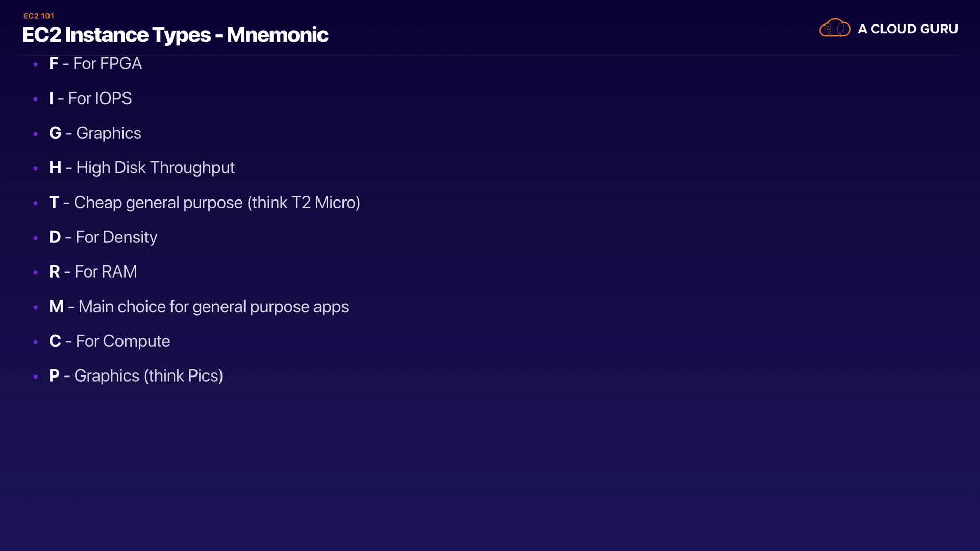The height and width of the screenshot is (551, 980).
Task: Click the orange "EC2 101" section label
Action: point(39,16)
